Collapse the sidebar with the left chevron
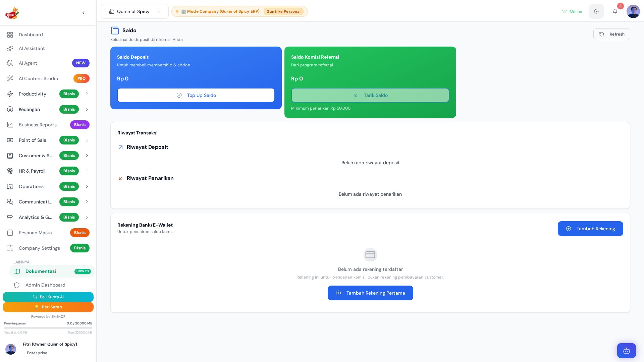644x362 pixels. tap(84, 13)
